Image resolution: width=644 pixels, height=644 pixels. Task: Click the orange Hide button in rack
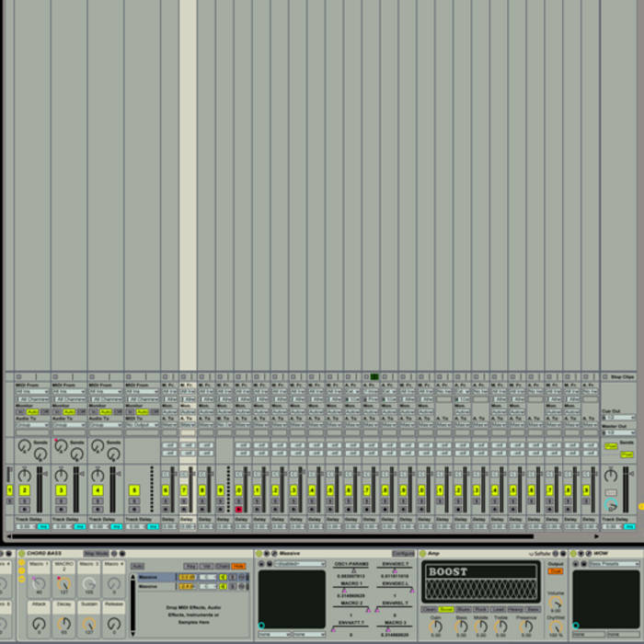coord(239,566)
